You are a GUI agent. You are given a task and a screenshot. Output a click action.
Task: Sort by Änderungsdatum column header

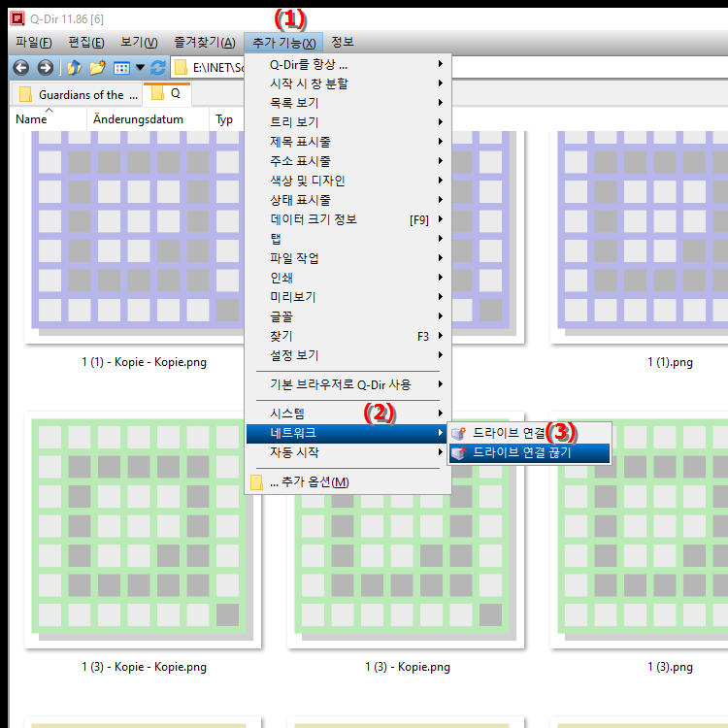(x=148, y=119)
